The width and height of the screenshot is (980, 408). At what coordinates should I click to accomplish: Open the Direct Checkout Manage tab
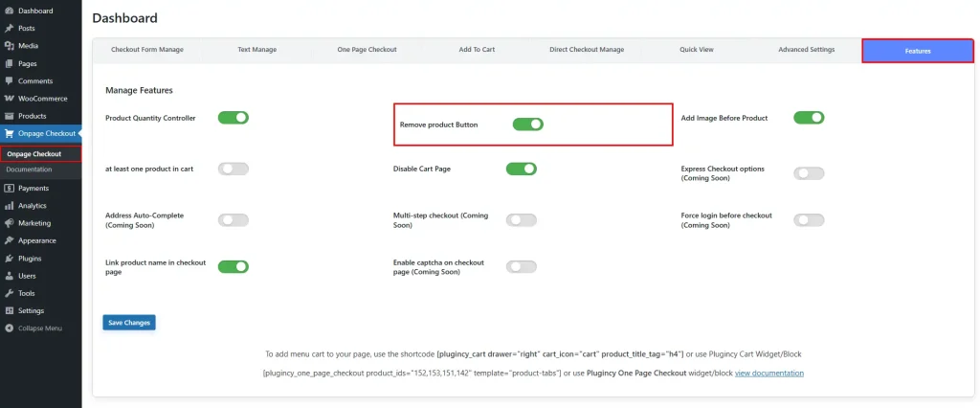pos(587,50)
